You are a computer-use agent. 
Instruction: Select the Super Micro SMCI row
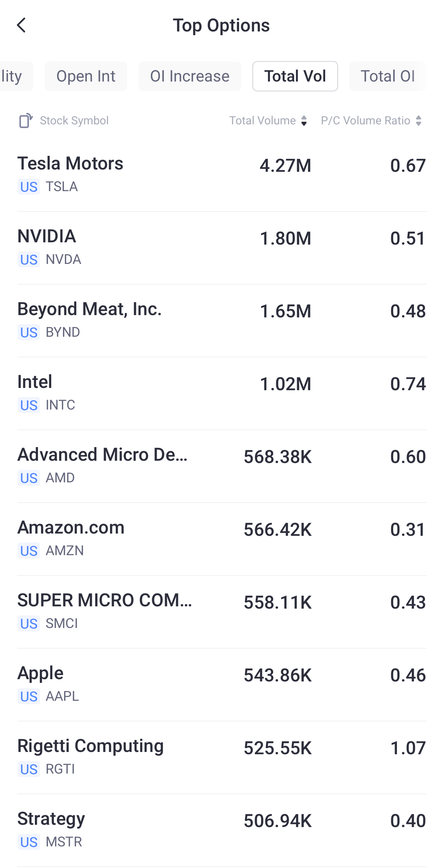222,611
